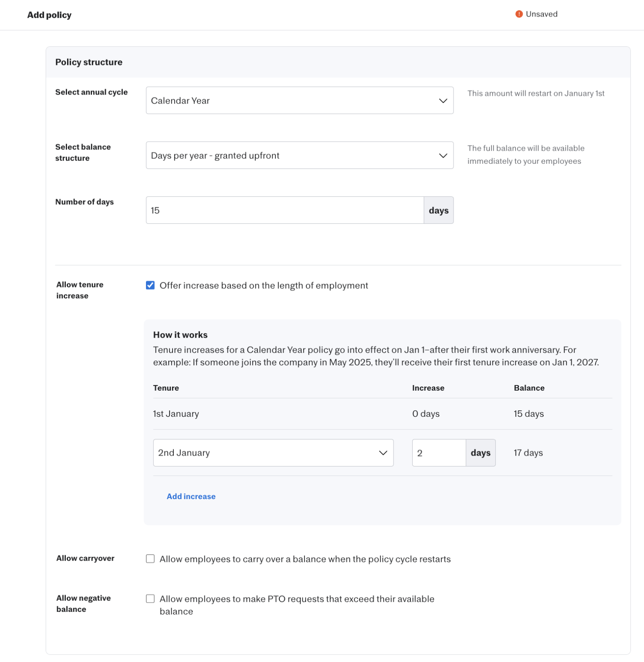Disable the tenure increase checkbox
This screenshot has height=662, width=644.
click(150, 285)
